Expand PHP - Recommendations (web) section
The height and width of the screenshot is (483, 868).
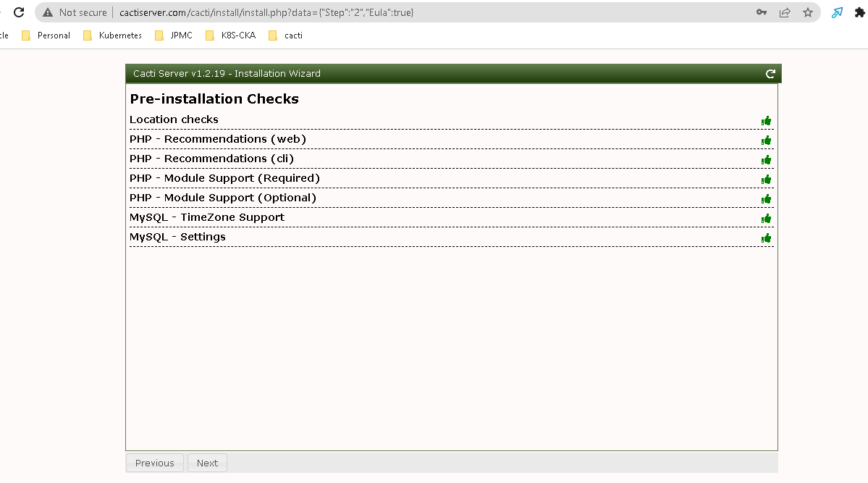[451, 139]
